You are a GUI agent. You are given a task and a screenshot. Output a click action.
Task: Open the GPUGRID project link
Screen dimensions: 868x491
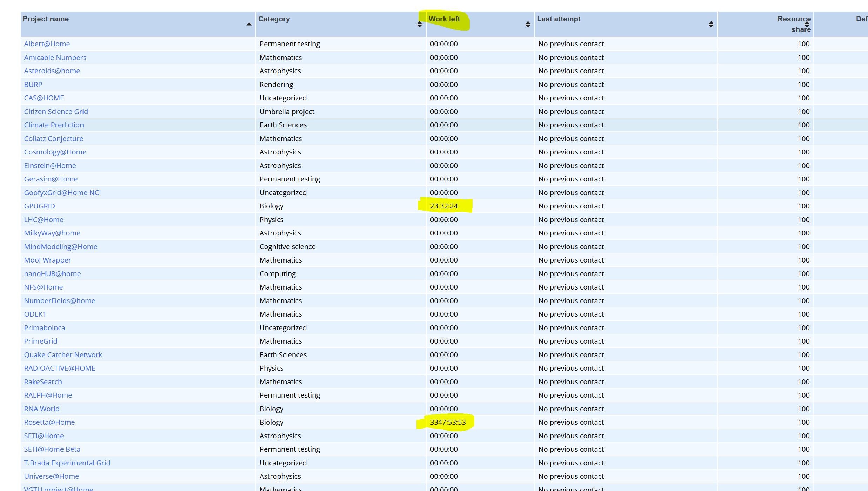point(39,206)
